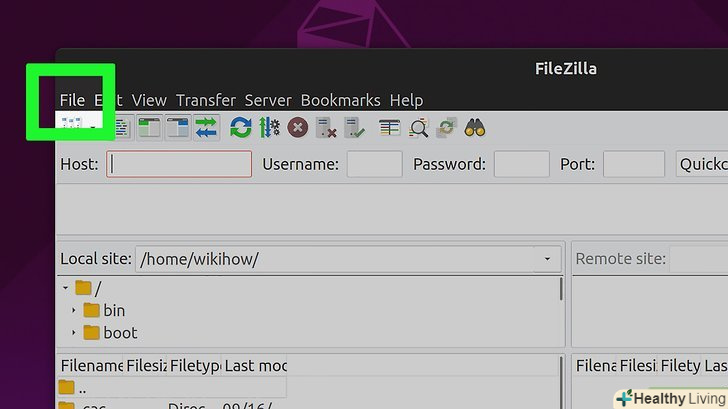Expand the boot folder

click(73, 332)
